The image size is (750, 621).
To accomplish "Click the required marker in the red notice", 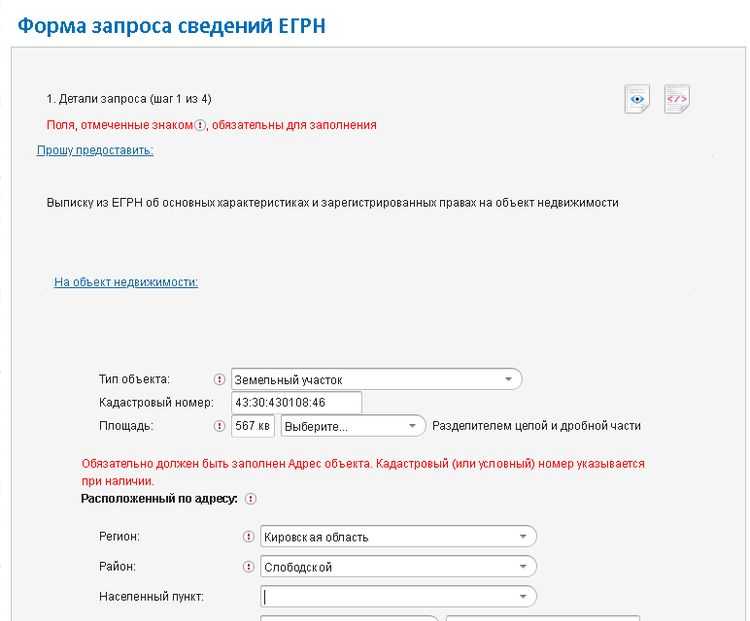I will coord(200,126).
